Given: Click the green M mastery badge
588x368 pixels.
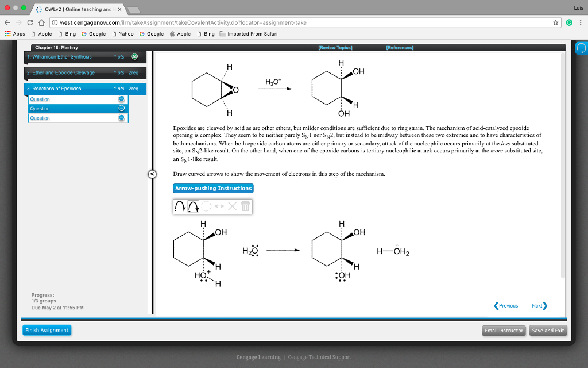Looking at the screenshot, I should (x=134, y=57).
